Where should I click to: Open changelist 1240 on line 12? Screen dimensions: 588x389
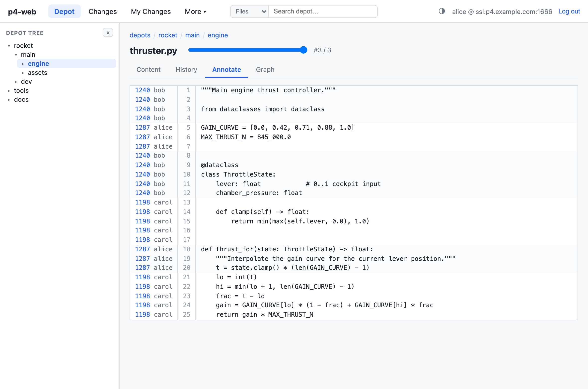click(143, 193)
